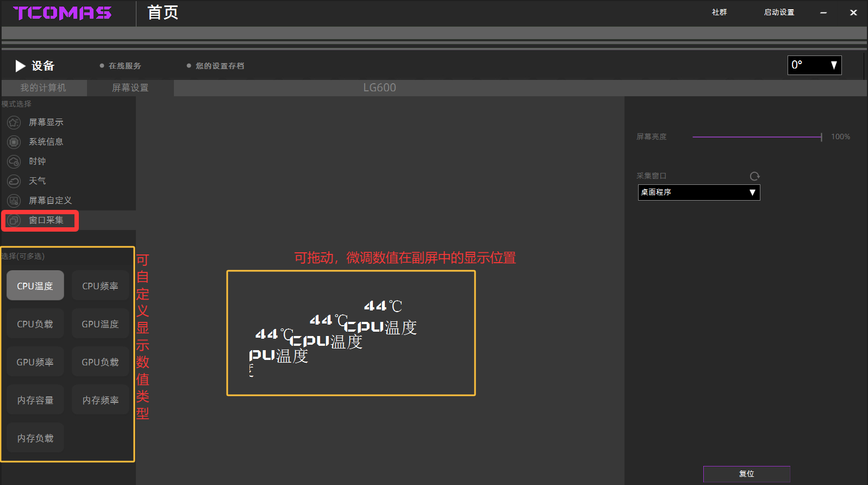868x485 pixels.
Task: Click the 复位 reset button
Action: (x=746, y=474)
